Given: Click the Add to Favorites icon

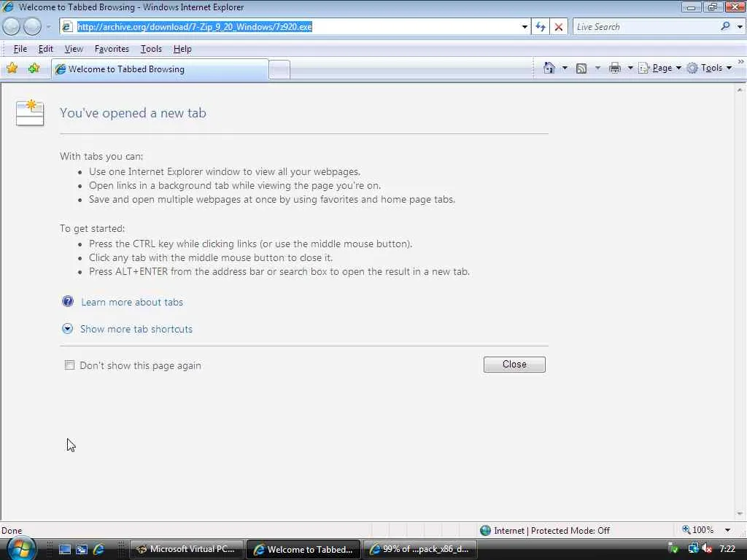Looking at the screenshot, I should coord(34,68).
